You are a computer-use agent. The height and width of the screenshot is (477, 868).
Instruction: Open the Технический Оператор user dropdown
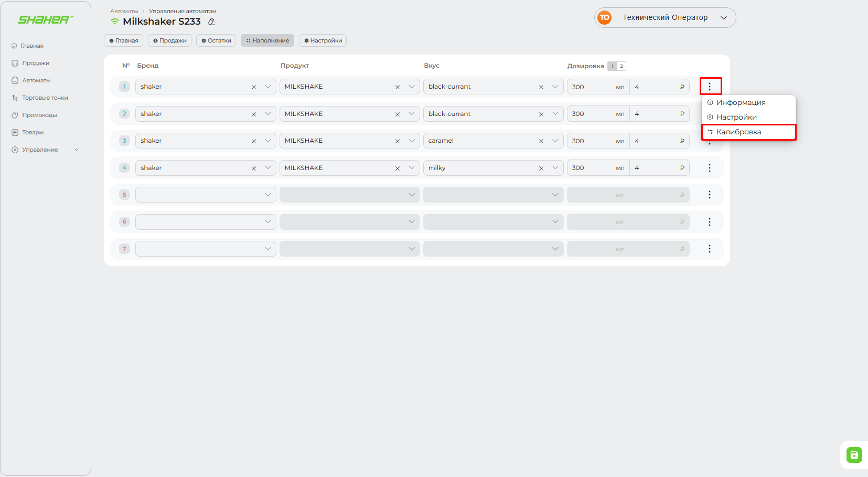[x=665, y=17]
